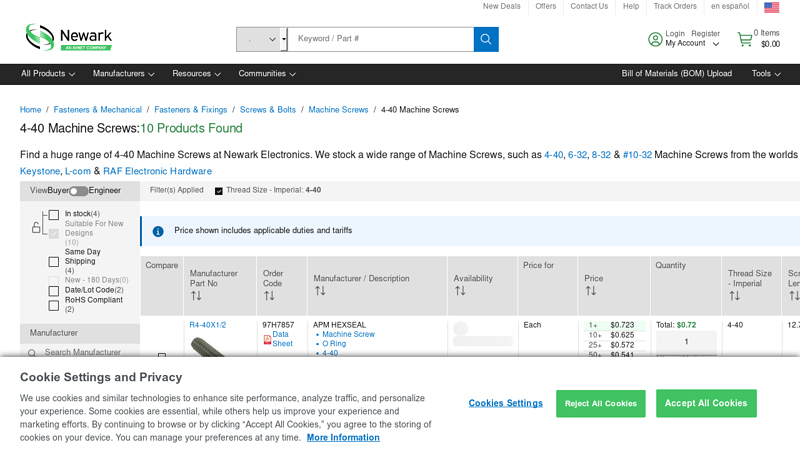Sort by Order Code arrows

pyautogui.click(x=269, y=295)
